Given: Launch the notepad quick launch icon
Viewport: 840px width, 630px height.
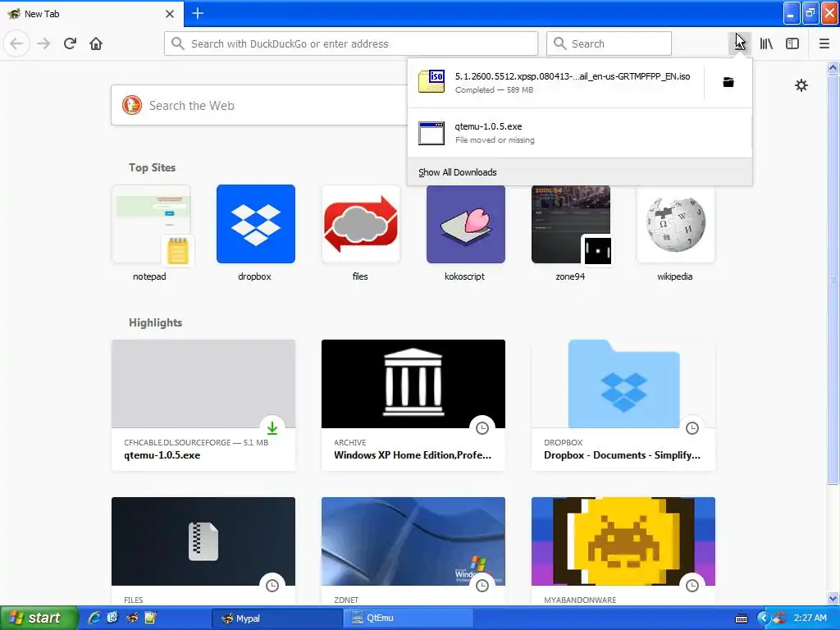Looking at the screenshot, I should coord(151,618).
